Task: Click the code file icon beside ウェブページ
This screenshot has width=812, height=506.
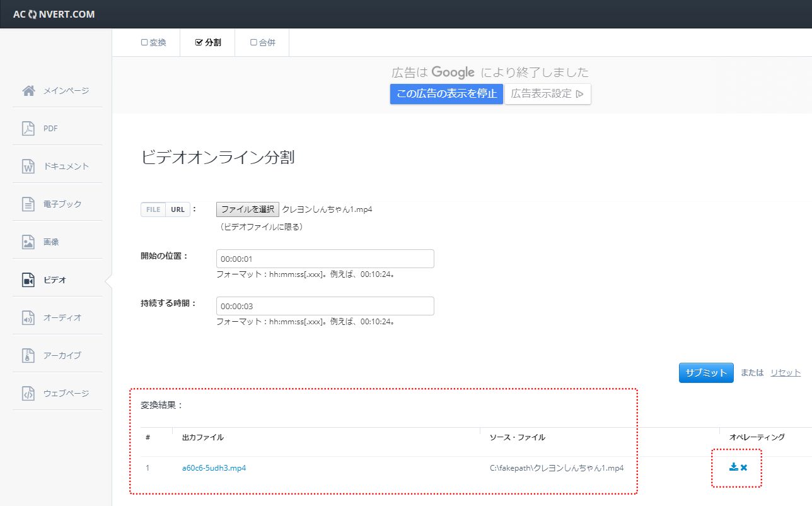Action: pos(28,393)
